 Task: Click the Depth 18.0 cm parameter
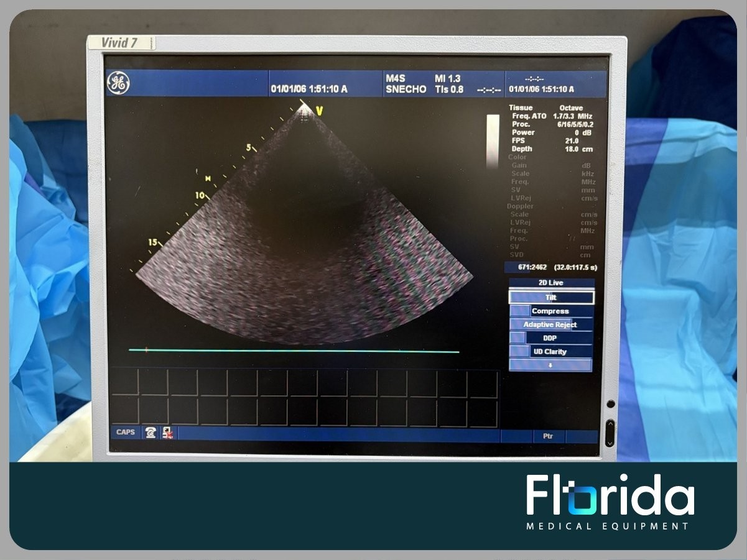tap(552, 149)
